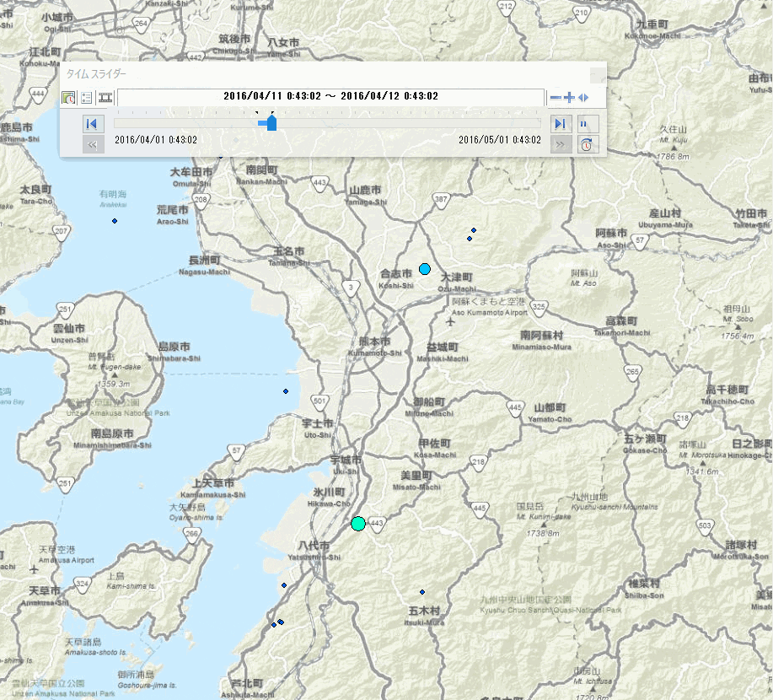The image size is (773, 700).
Task: Click the full time extent arrows icon
Action: [x=582, y=98]
